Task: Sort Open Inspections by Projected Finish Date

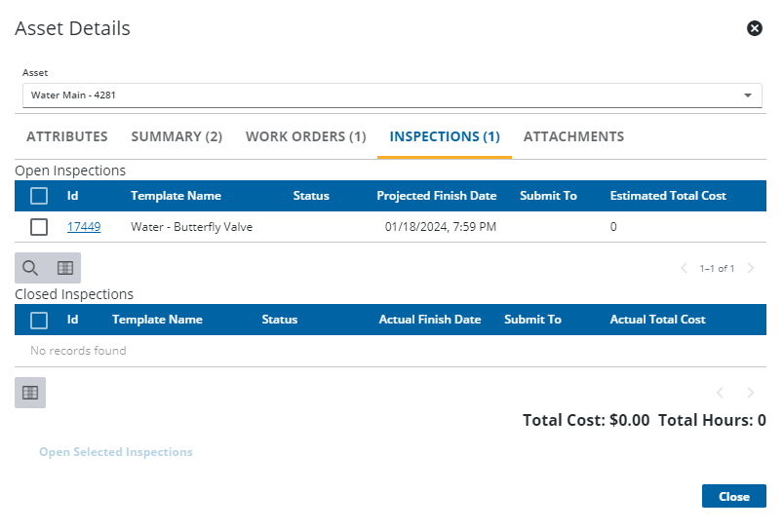Action: pyautogui.click(x=436, y=196)
